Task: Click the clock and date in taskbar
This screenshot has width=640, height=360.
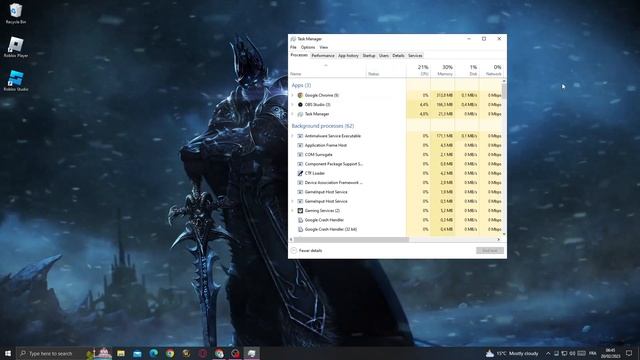Action: (611, 353)
